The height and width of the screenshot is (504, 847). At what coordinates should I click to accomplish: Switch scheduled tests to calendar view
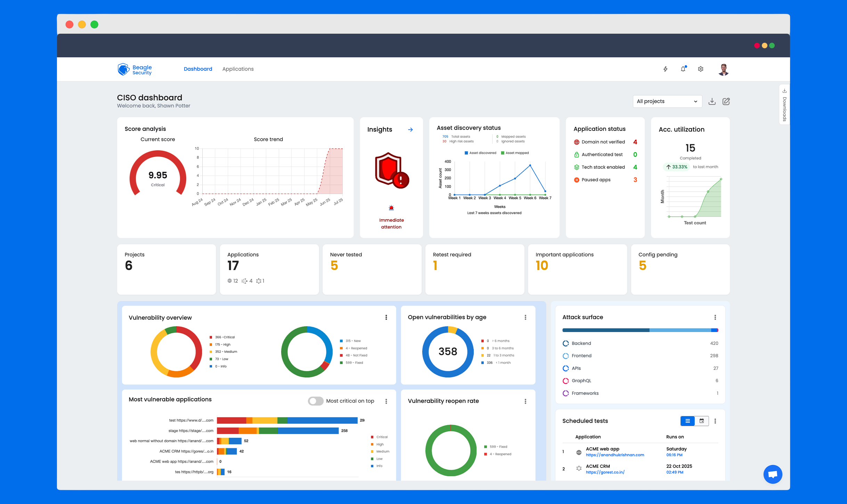(x=702, y=421)
